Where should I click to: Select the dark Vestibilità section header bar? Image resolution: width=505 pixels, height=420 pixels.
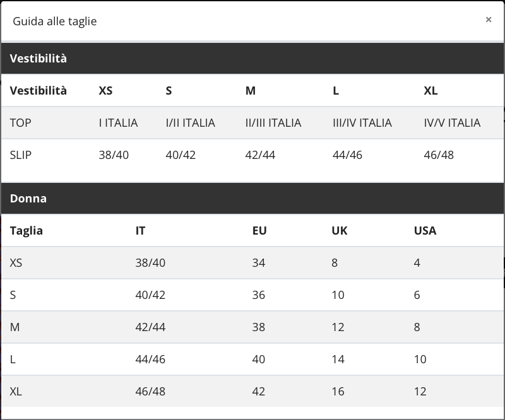(x=252, y=59)
